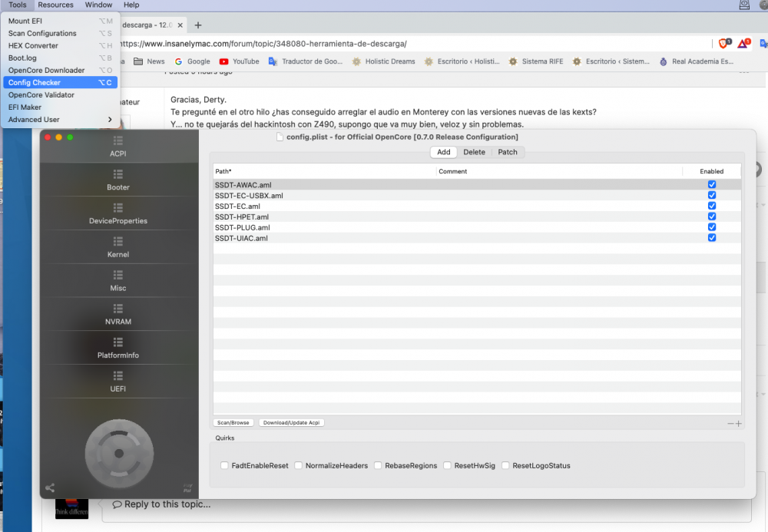Click the Download/Update Acpi button

[291, 423]
